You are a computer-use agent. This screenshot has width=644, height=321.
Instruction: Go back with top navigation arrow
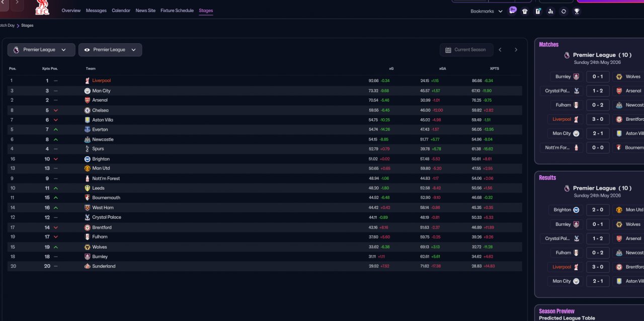click(4, 3)
